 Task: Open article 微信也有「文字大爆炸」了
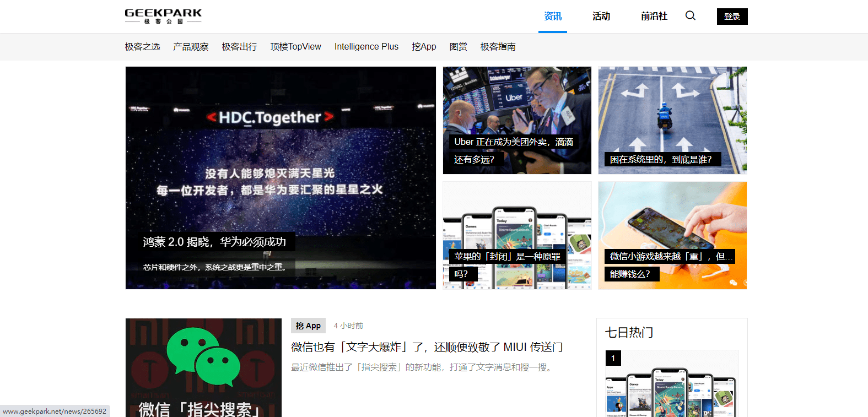[x=427, y=347]
